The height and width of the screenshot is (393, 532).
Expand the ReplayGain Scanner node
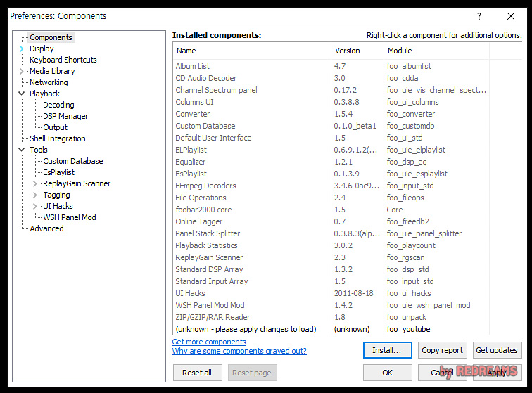pyautogui.click(x=35, y=183)
